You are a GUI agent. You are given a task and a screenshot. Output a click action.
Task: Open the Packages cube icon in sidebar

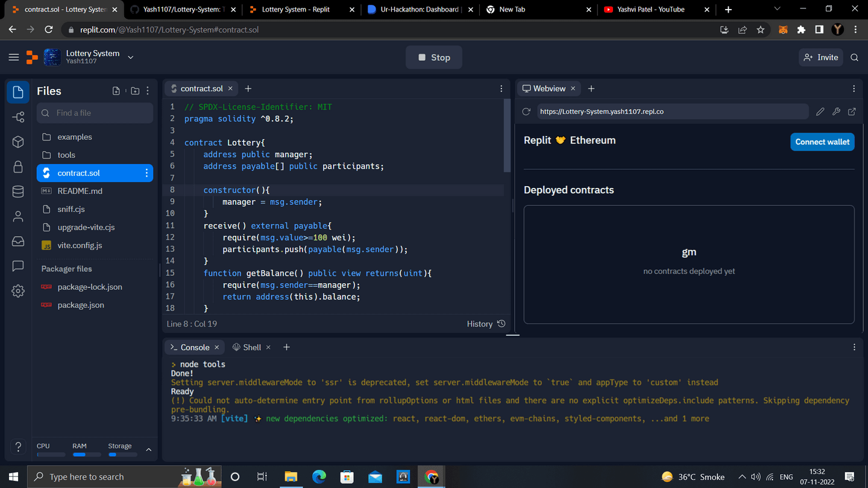click(x=18, y=142)
